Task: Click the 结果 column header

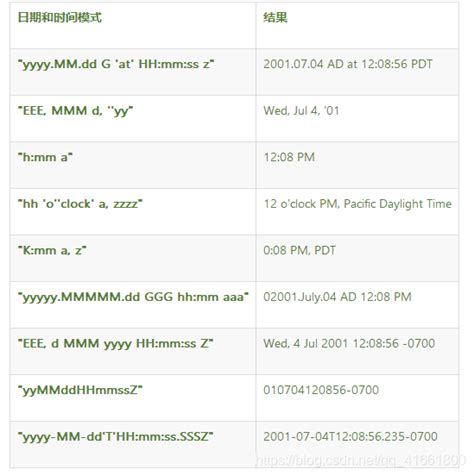Action: click(x=275, y=17)
